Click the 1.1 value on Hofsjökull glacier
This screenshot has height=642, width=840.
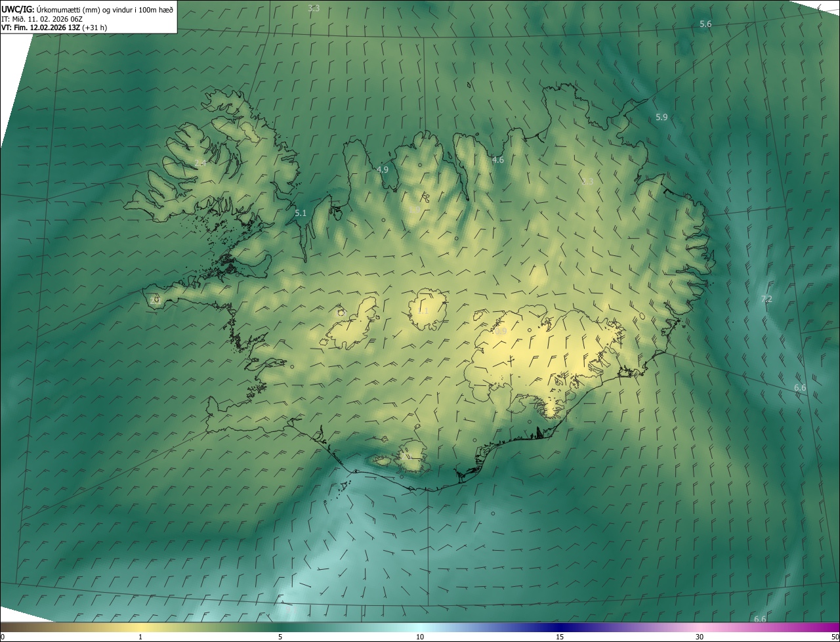[423, 311]
